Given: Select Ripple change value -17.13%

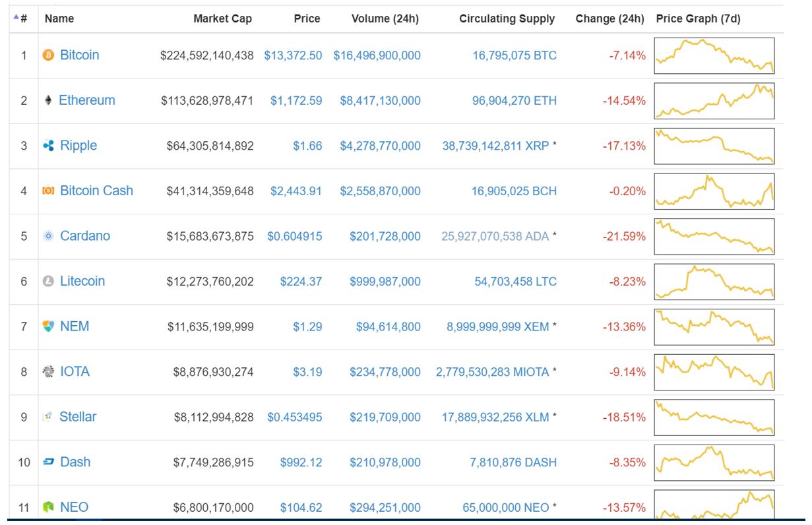Looking at the screenshot, I should point(624,146).
